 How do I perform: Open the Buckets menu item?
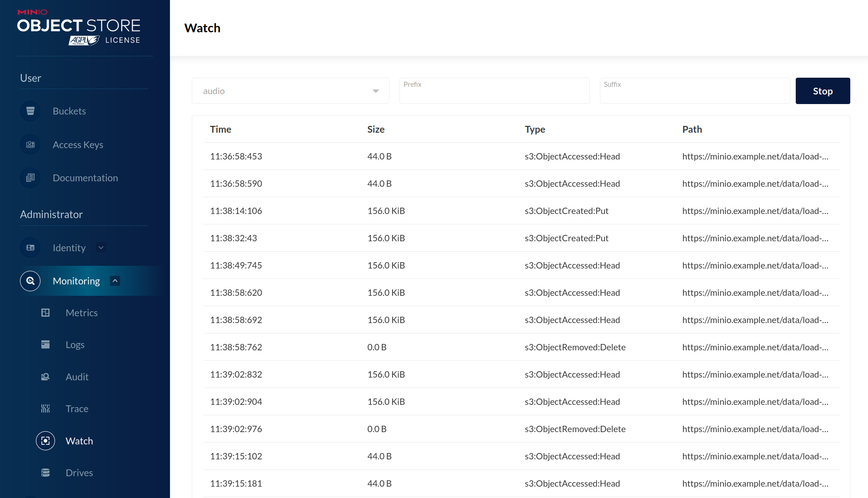[x=69, y=111]
